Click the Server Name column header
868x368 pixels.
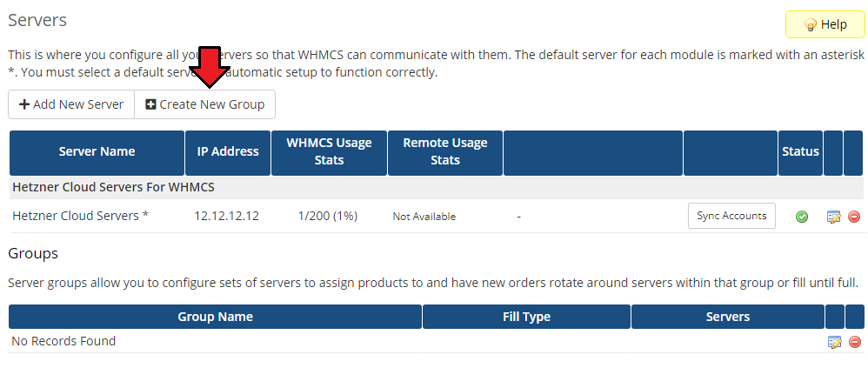point(97,153)
